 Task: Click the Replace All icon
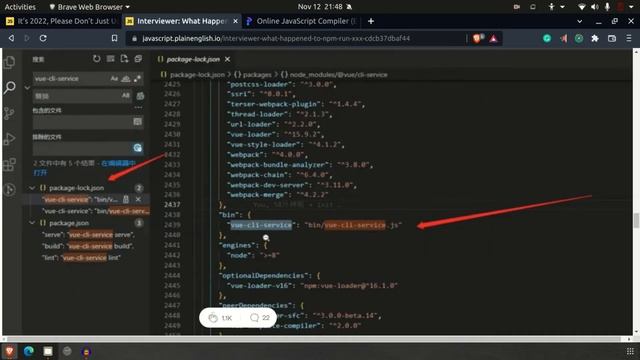click(x=140, y=96)
